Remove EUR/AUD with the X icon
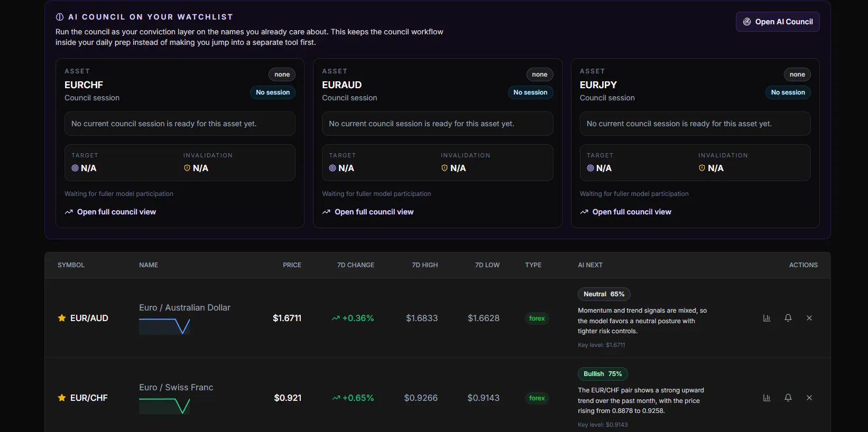 [809, 318]
